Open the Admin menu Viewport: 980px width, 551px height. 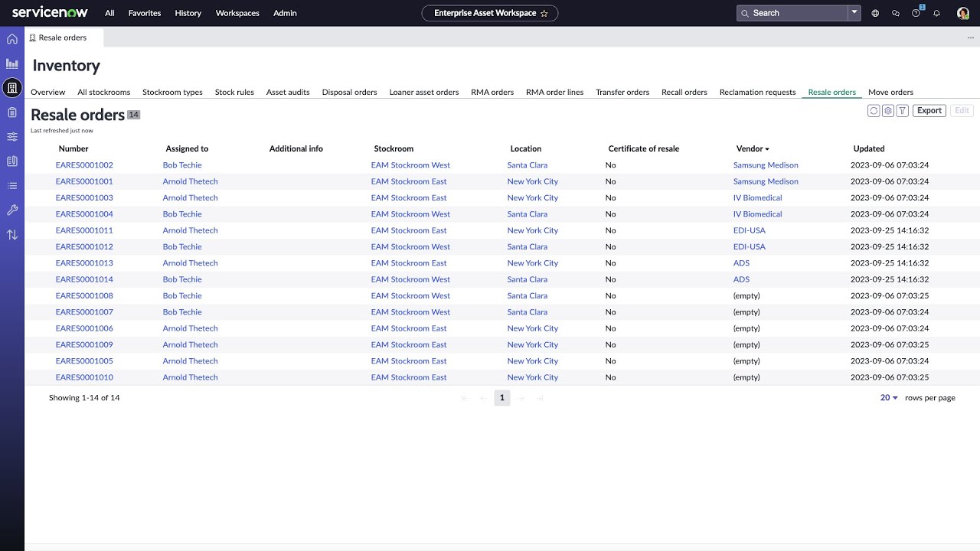click(285, 13)
